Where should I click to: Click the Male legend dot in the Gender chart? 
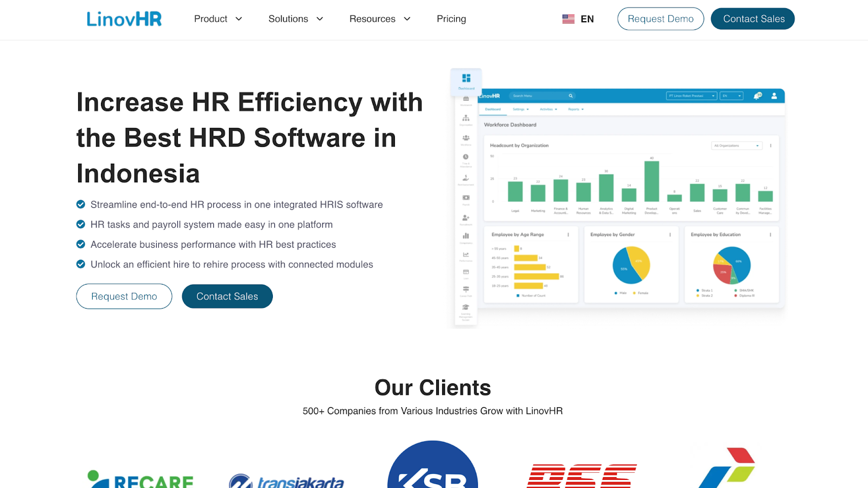[x=616, y=293]
